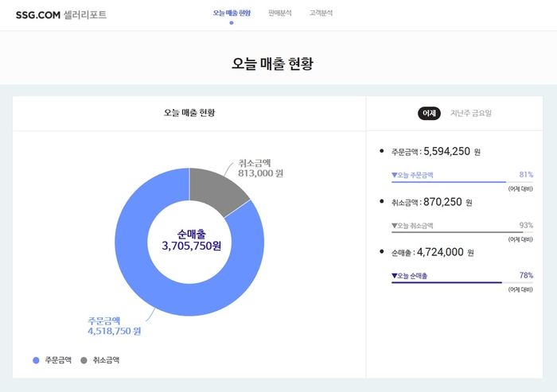Click the yesterday 취소금액 870,250 value

tap(442, 202)
